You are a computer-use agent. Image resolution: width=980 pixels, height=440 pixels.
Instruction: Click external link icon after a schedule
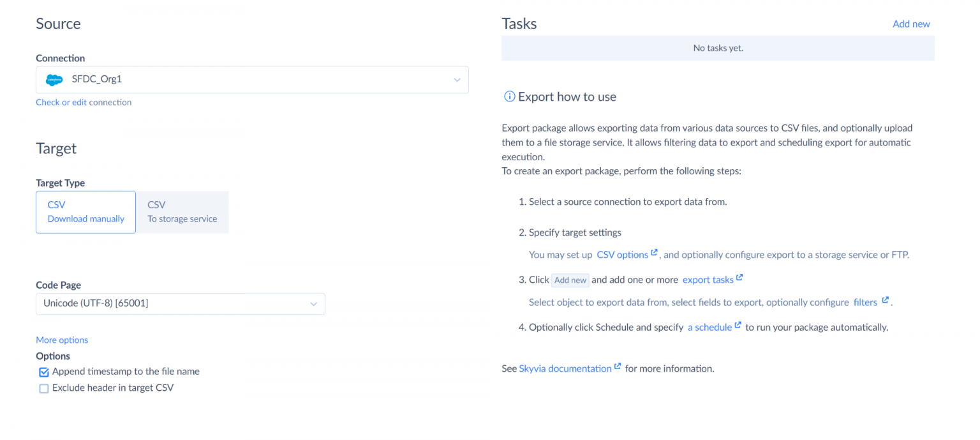pos(738,325)
